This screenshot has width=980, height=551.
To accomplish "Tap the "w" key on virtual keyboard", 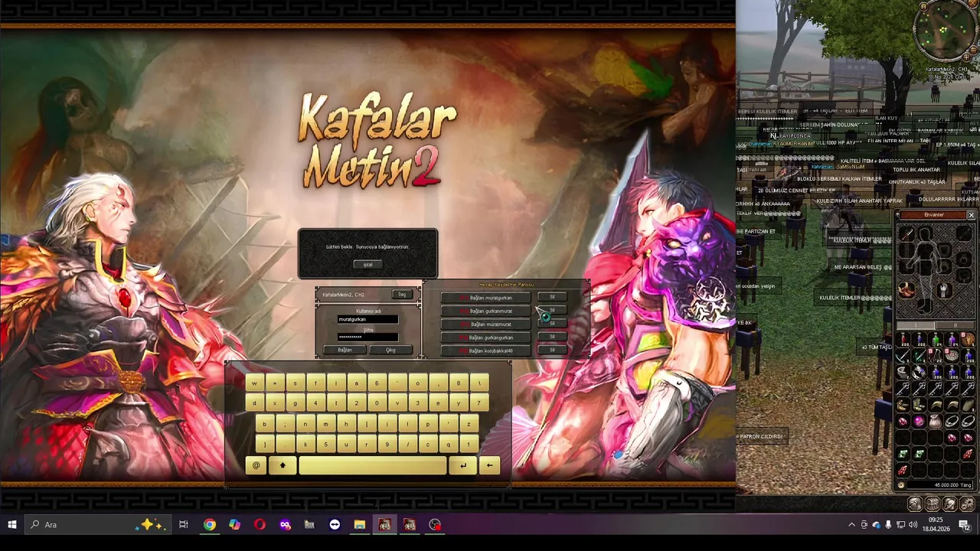I will point(254,383).
